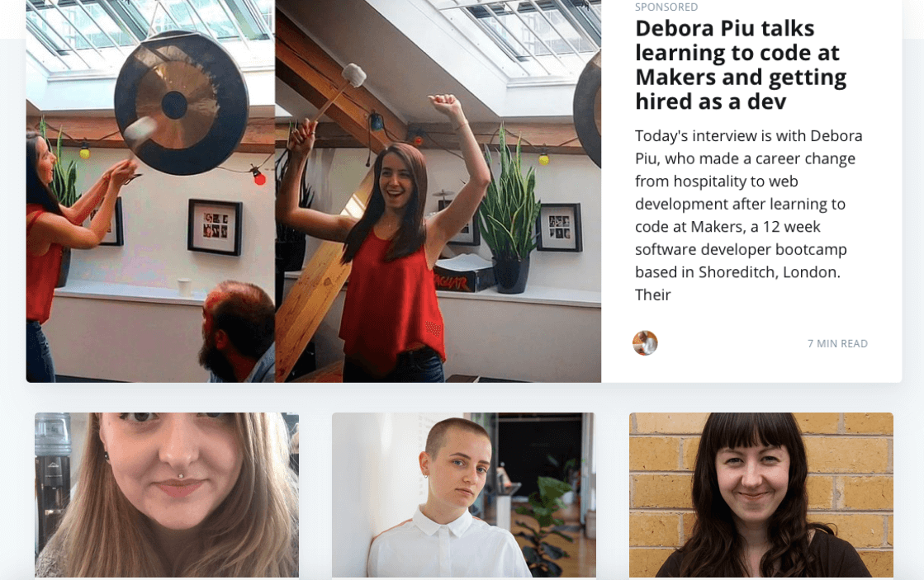
Task: Click the SPONSORED tag above the headline
Action: [x=666, y=7]
